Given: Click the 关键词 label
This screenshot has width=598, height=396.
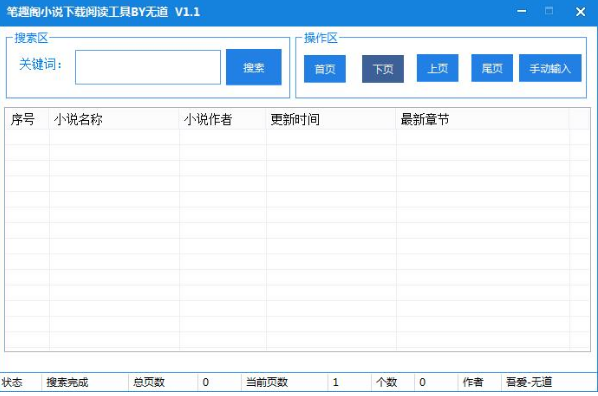Looking at the screenshot, I should [40, 64].
